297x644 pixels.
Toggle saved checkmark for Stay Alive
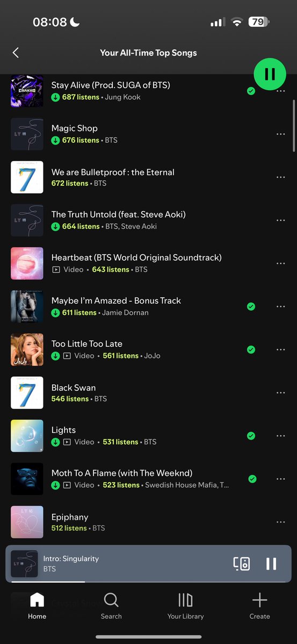(x=251, y=91)
